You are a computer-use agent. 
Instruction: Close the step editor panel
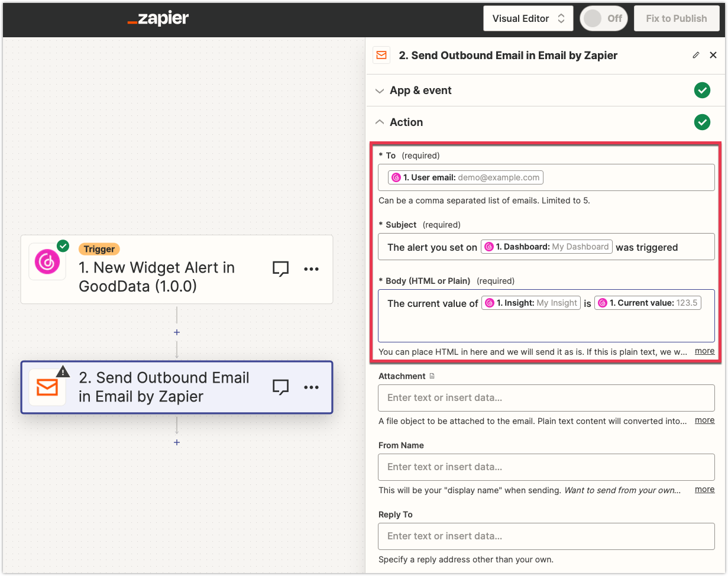point(713,55)
